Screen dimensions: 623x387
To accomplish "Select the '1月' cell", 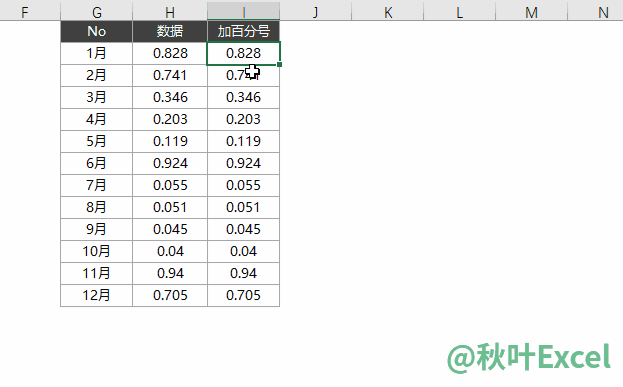I will coord(97,53).
